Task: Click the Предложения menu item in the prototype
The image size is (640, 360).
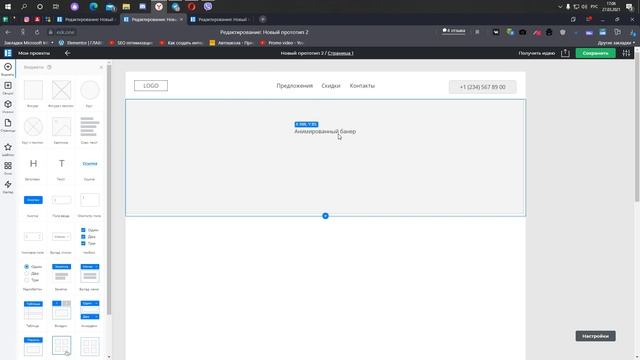Action: tap(295, 86)
